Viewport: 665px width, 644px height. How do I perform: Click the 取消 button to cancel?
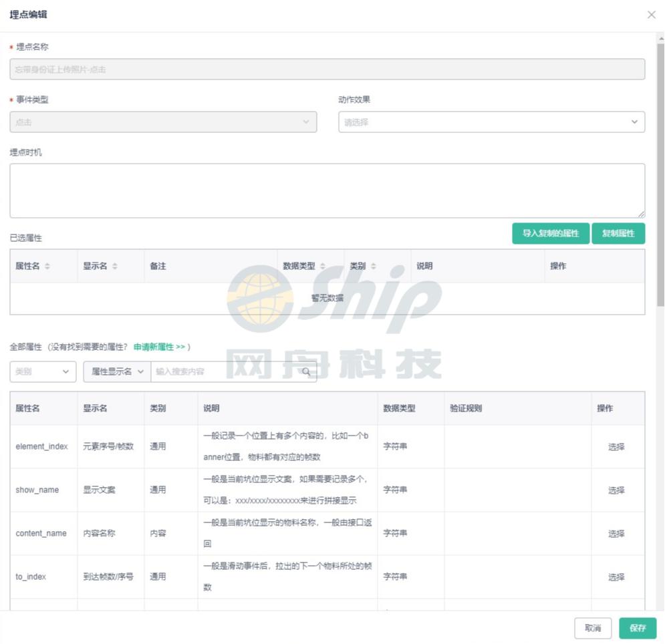click(593, 628)
